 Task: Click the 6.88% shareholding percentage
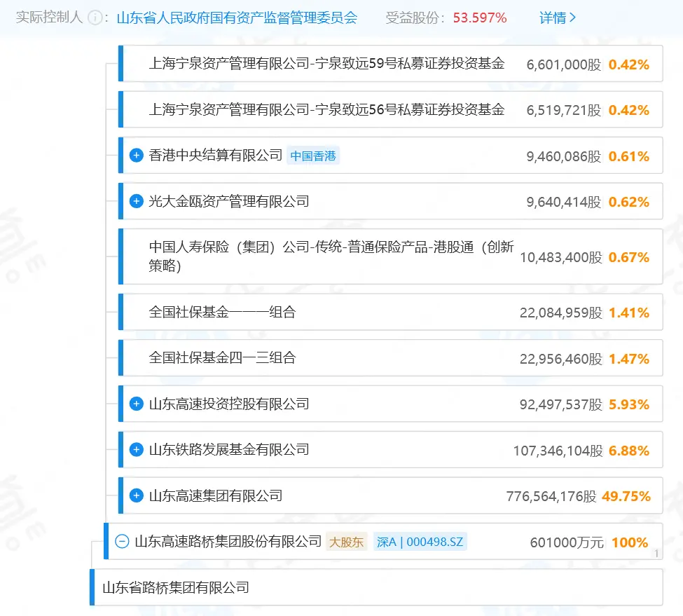click(629, 451)
